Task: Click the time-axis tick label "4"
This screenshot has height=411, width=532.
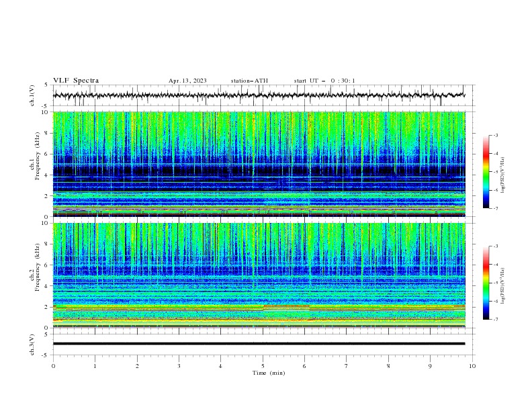Action: (220, 366)
